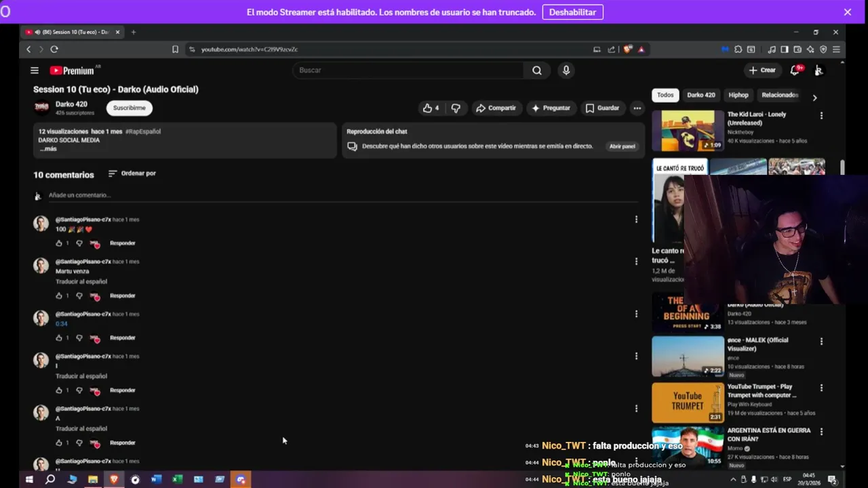868x488 pixels.
Task: Open Brave Leo AI sparkle icon
Action: coord(810,49)
